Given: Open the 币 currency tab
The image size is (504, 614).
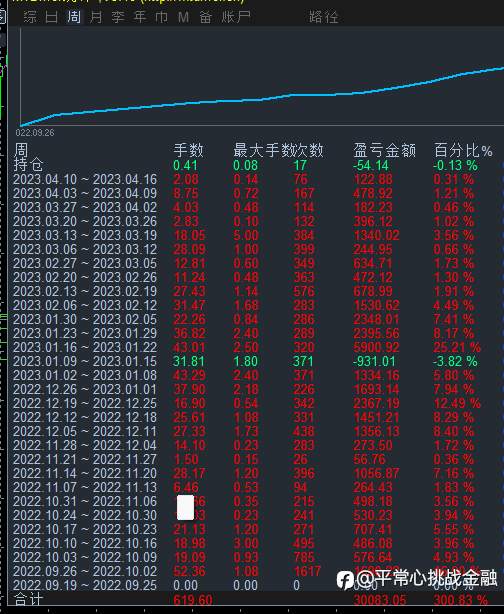Looking at the screenshot, I should point(161,17).
